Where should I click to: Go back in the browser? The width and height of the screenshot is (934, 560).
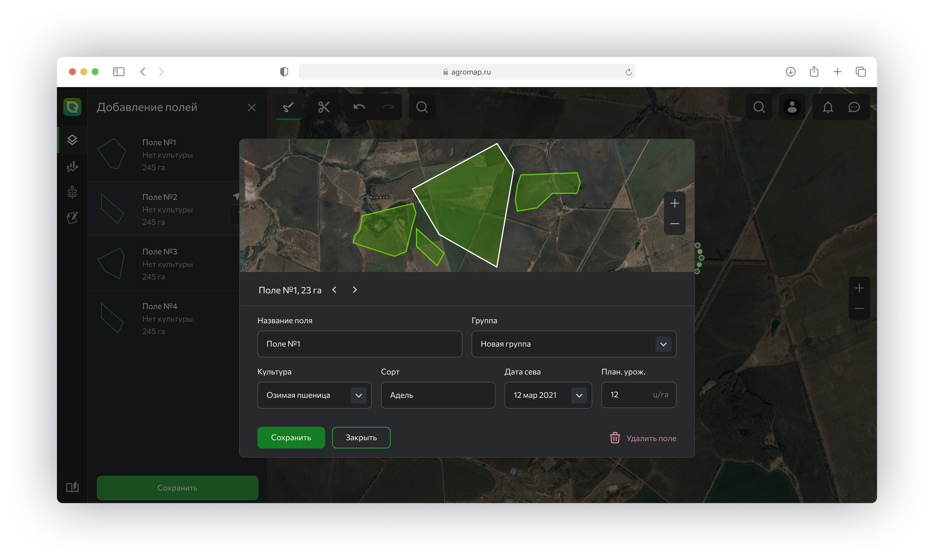click(x=143, y=72)
